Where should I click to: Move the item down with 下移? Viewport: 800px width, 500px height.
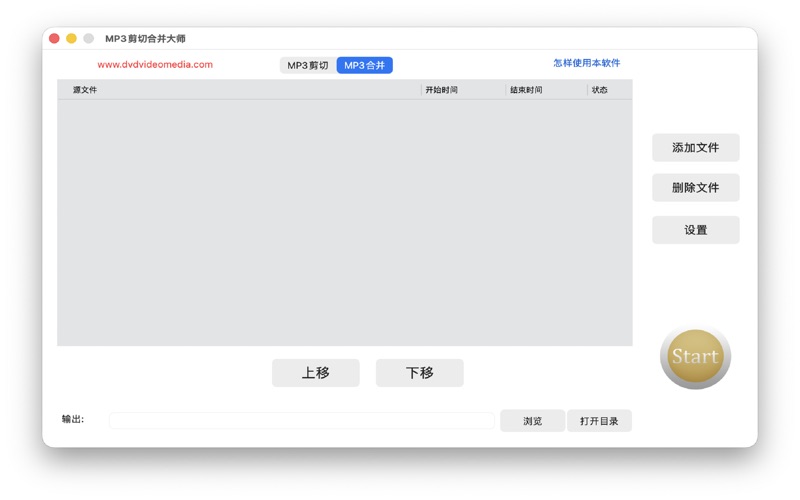click(x=420, y=373)
